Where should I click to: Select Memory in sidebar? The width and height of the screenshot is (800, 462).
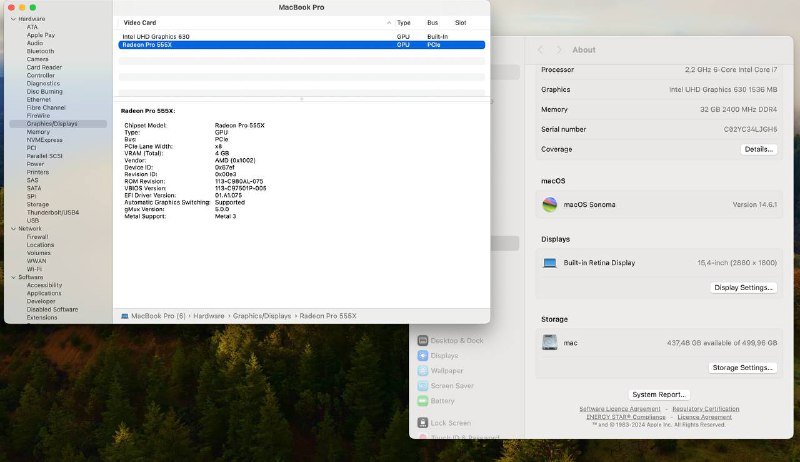38,132
